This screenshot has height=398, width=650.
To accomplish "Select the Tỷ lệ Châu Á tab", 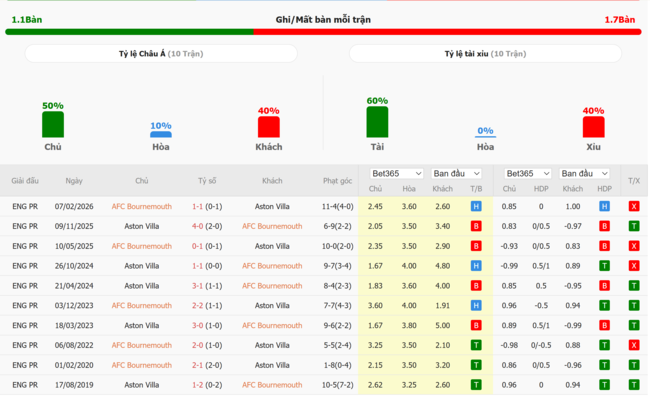I will (x=161, y=54).
